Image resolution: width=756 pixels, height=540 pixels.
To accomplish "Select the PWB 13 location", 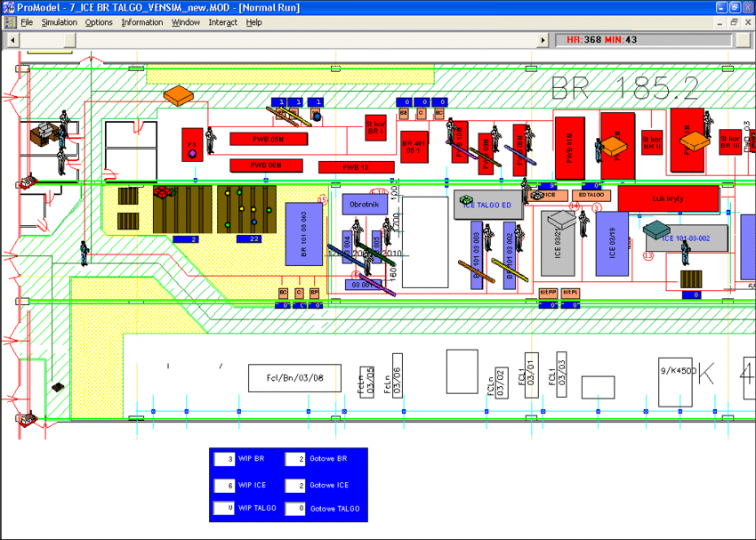I will click(x=357, y=167).
